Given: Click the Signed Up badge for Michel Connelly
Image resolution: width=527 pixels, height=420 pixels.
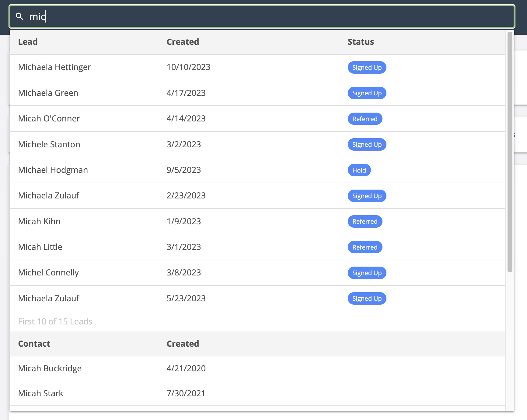Looking at the screenshot, I should click(x=367, y=273).
